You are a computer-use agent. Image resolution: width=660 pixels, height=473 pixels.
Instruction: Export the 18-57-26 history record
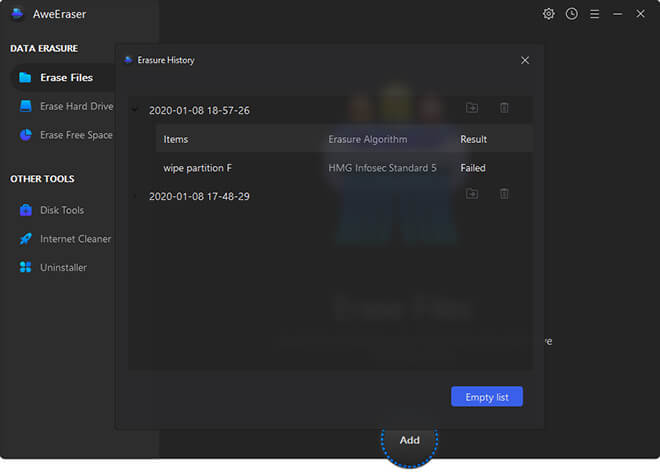(x=472, y=108)
